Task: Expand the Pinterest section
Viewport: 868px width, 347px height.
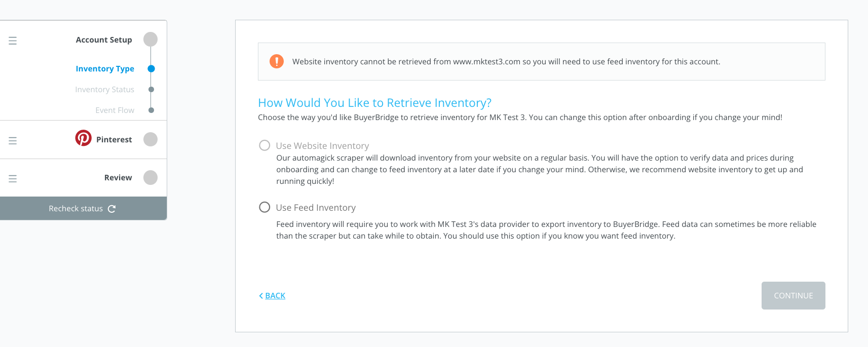Action: (114, 139)
